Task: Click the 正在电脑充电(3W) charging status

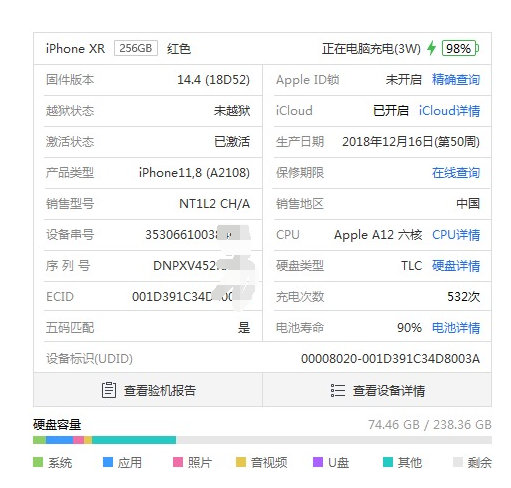Action: click(371, 49)
